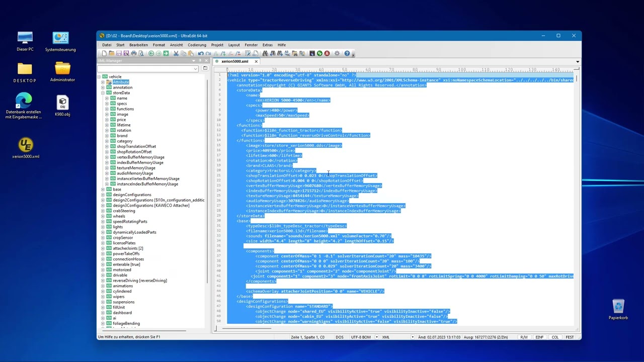The width and height of the screenshot is (644, 362).
Task: Click the green Go-to arrow icon
Action: tap(166, 53)
